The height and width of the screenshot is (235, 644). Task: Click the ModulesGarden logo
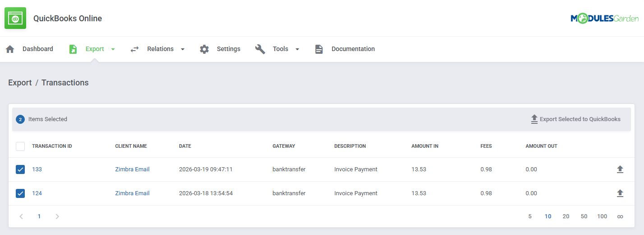605,18
